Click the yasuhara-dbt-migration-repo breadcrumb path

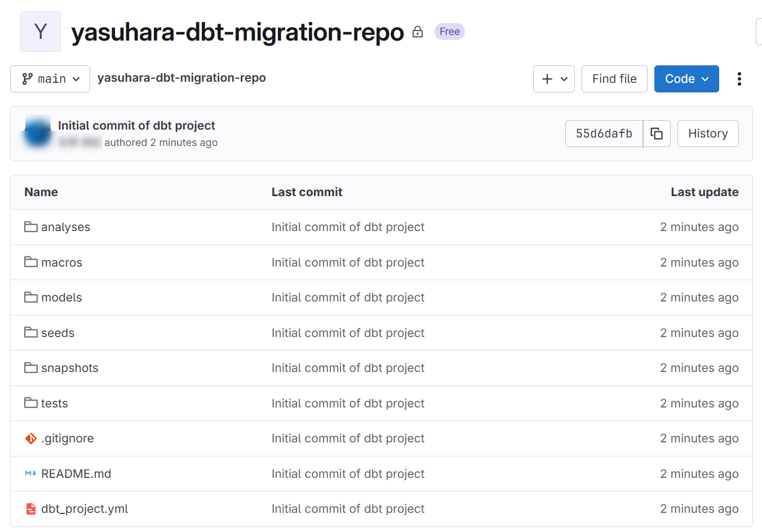point(181,78)
